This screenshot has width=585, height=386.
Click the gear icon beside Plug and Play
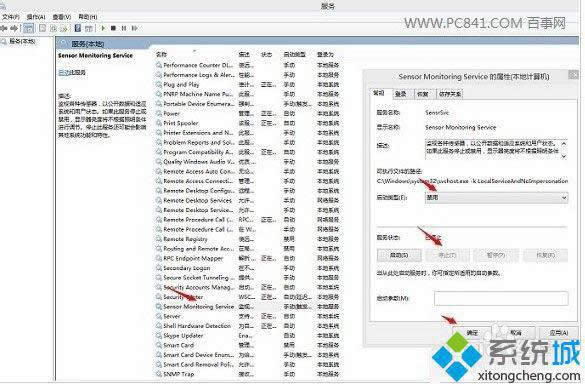tap(159, 85)
